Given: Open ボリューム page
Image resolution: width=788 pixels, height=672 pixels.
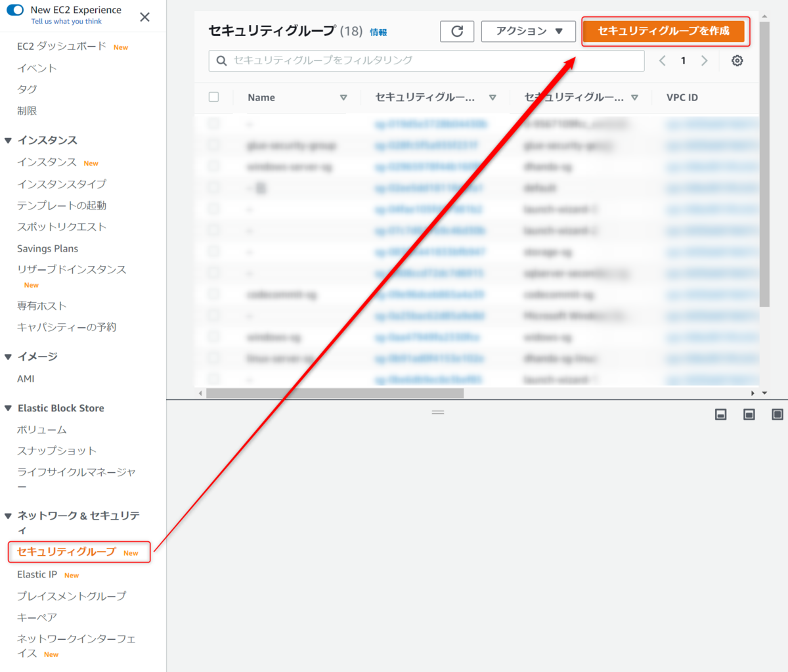Looking at the screenshot, I should pyautogui.click(x=42, y=430).
